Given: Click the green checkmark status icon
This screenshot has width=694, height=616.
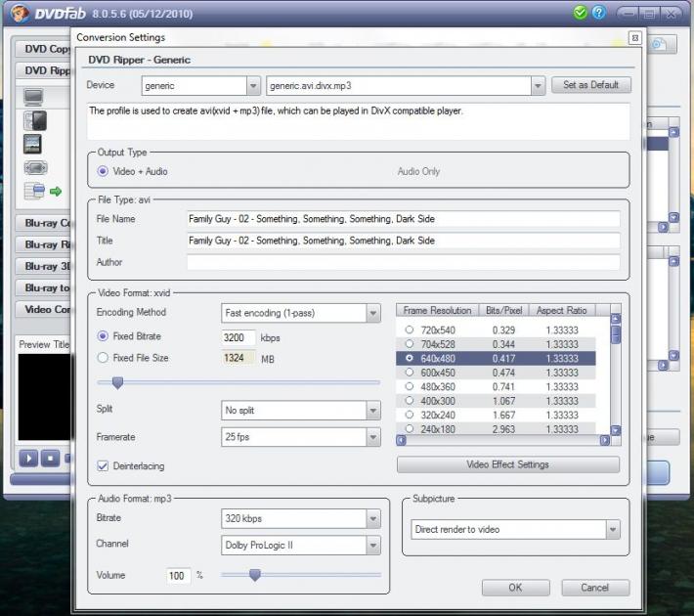Looking at the screenshot, I should [582, 13].
